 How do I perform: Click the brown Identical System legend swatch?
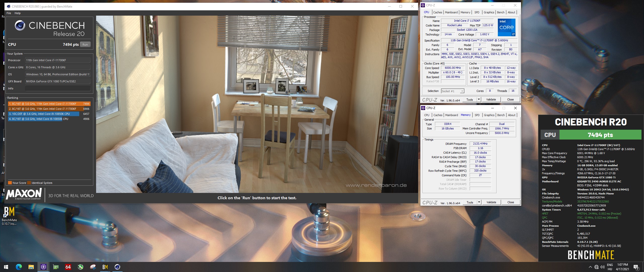(x=29, y=183)
